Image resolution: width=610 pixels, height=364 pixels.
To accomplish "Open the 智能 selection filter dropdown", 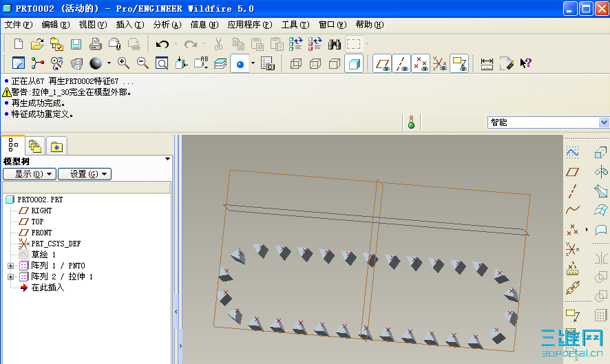I will coord(603,122).
